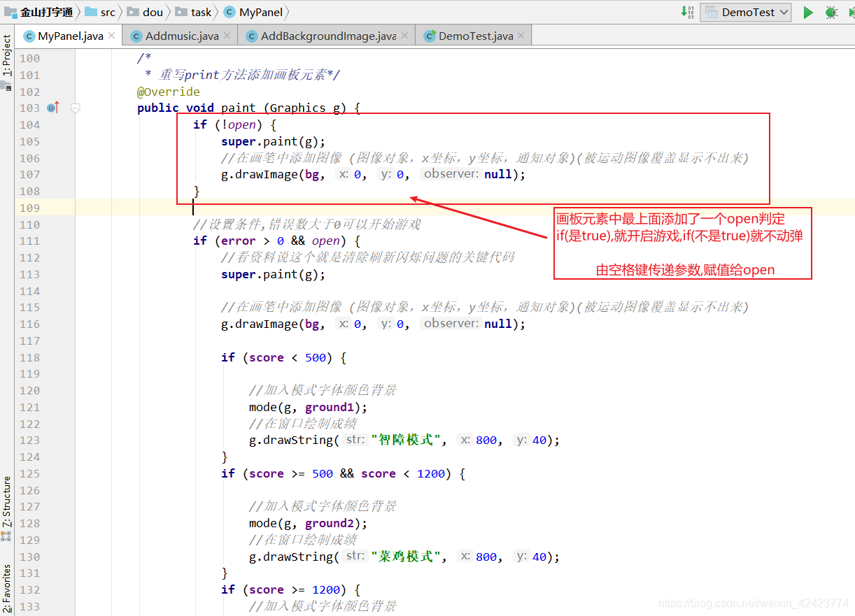Close the MyPanel.java tab
The width and height of the screenshot is (855, 616).
(x=112, y=36)
